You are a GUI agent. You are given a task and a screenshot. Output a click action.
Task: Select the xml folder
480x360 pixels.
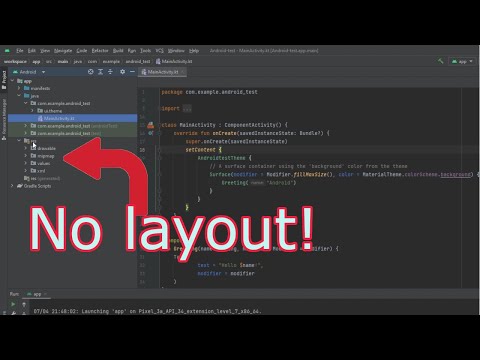tap(41, 171)
